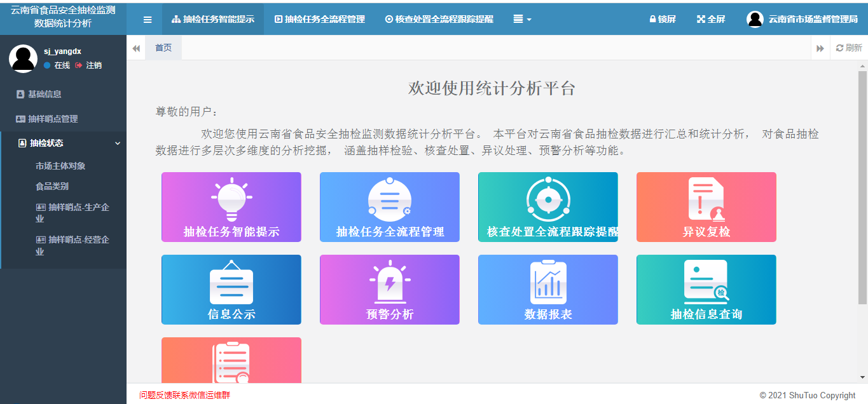
Task: Select 食品类别 submenu item
Action: click(52, 187)
